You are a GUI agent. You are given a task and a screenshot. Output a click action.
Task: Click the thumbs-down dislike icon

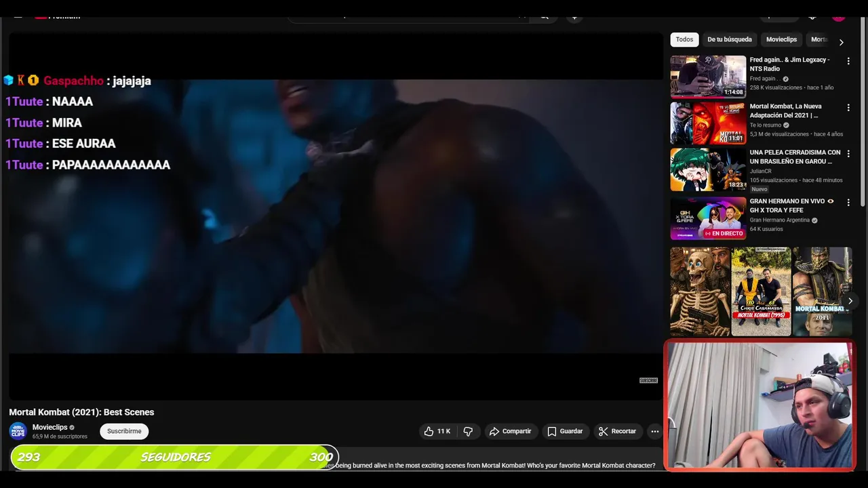(x=468, y=431)
